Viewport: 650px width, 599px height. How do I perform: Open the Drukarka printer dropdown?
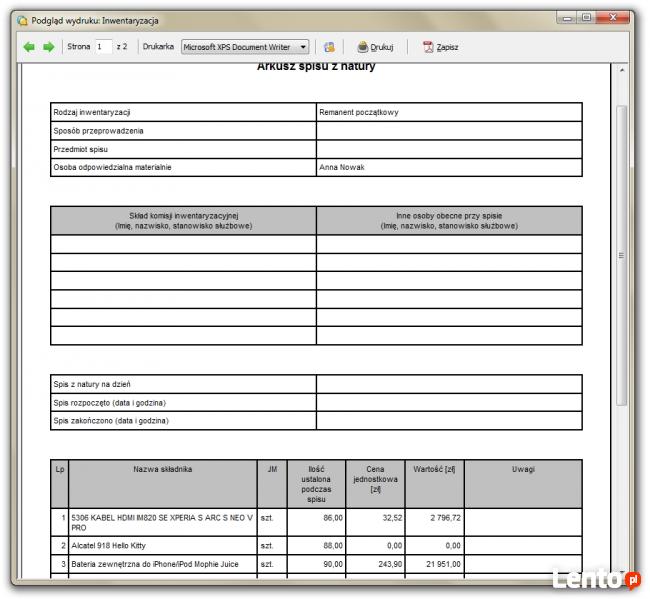pos(245,47)
